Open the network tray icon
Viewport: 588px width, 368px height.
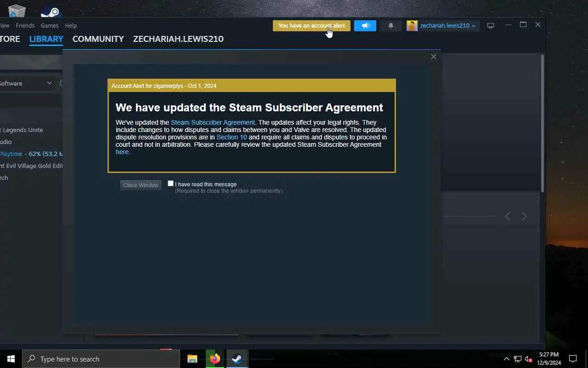pyautogui.click(x=518, y=359)
